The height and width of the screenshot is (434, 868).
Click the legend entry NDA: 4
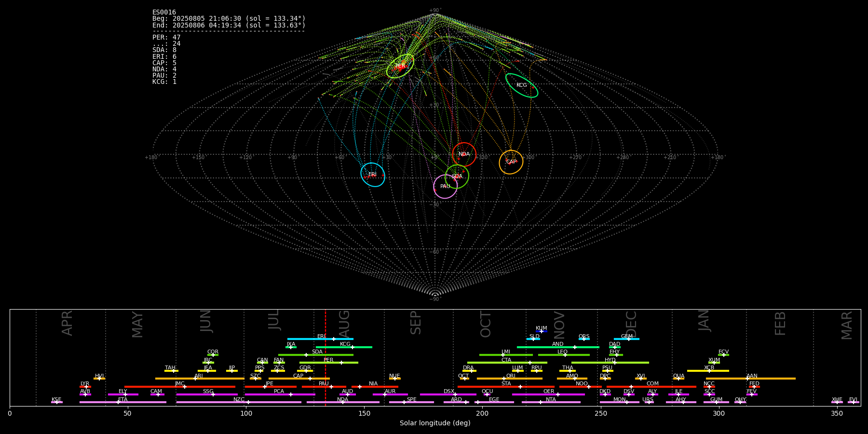click(164, 69)
